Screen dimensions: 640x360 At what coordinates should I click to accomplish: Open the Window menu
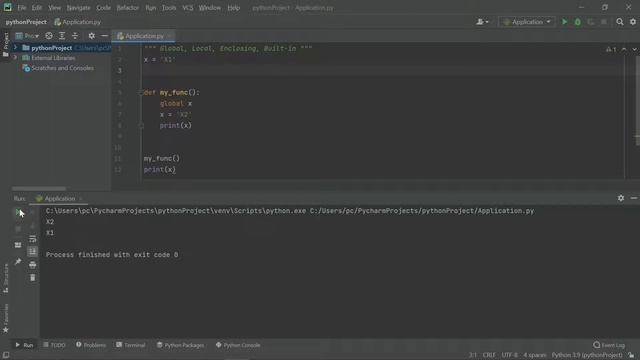210,8
